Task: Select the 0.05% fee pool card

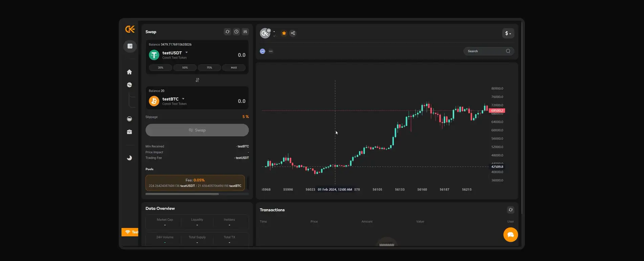Action: point(195,183)
